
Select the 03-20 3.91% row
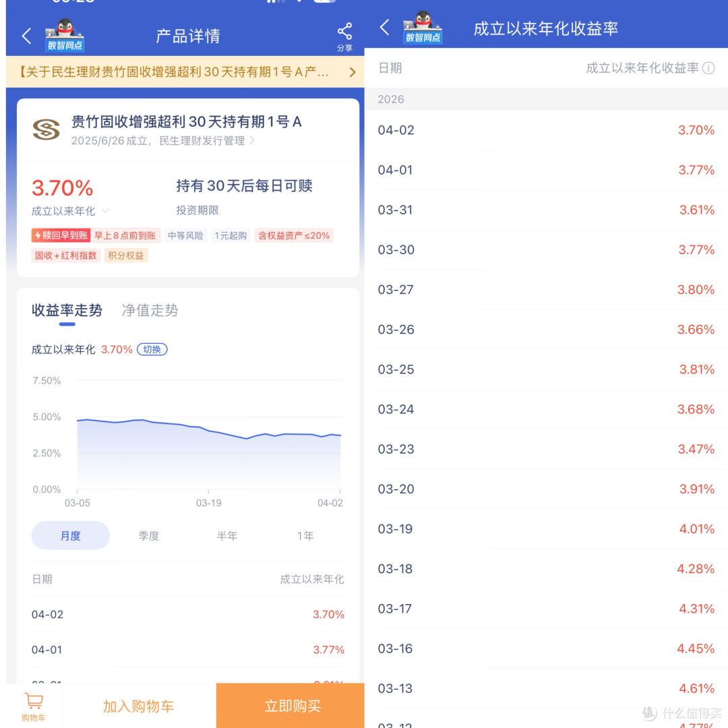tap(546, 489)
